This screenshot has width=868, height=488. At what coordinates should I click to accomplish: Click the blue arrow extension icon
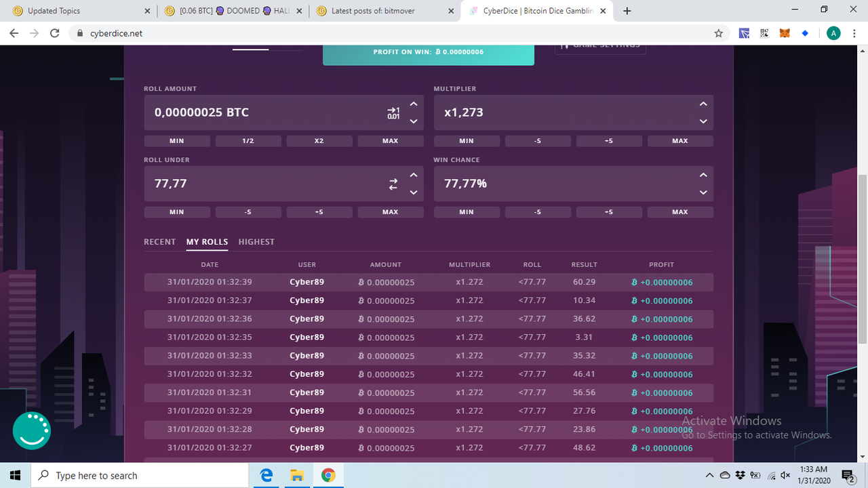744,33
